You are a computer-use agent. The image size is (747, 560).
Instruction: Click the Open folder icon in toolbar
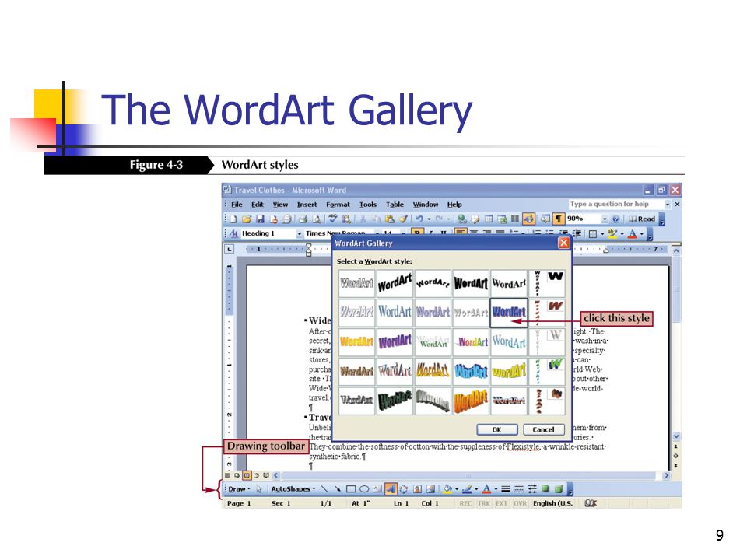point(247,219)
